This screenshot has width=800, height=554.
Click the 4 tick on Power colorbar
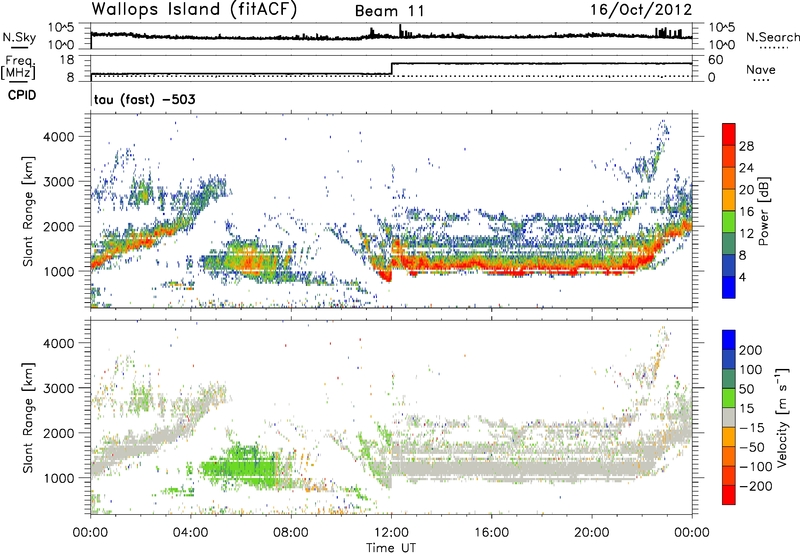pyautogui.click(x=743, y=277)
